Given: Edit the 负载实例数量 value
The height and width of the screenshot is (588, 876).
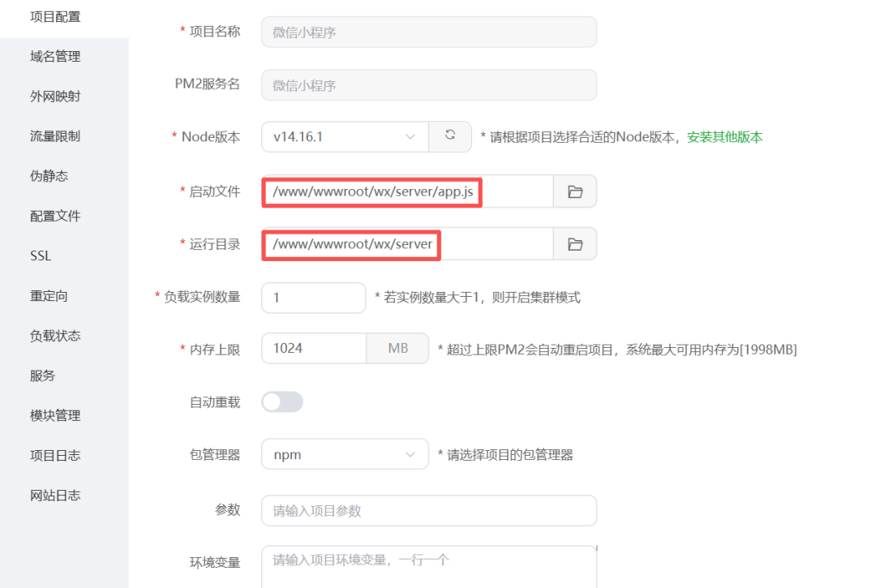Looking at the screenshot, I should click(x=314, y=298).
